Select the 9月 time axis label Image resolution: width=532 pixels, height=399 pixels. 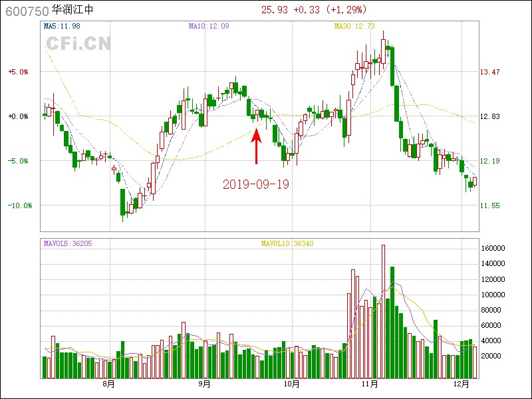tap(204, 384)
